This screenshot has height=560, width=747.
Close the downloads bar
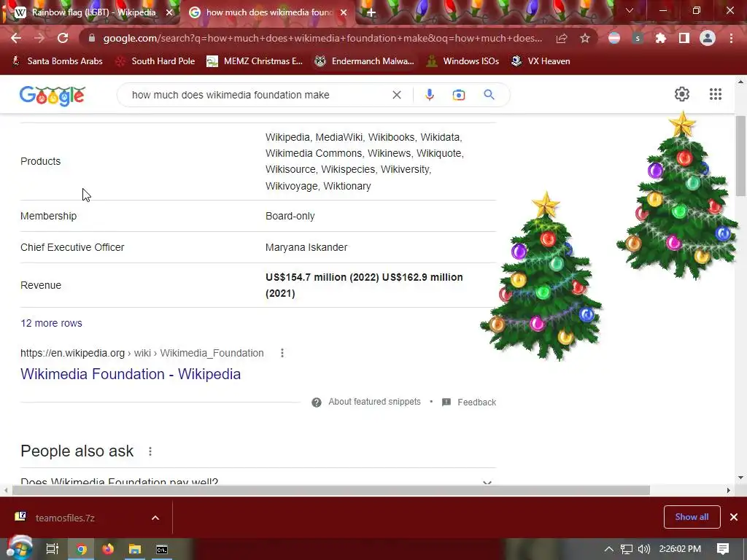click(x=734, y=517)
